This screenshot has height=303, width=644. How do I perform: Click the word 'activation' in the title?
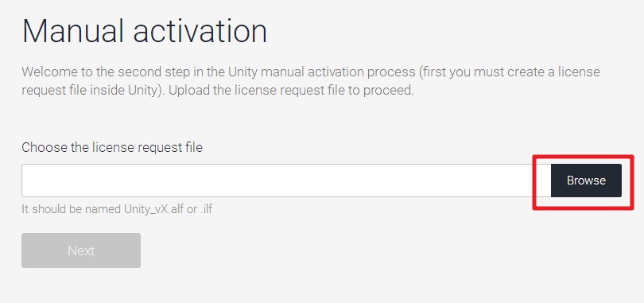200,31
